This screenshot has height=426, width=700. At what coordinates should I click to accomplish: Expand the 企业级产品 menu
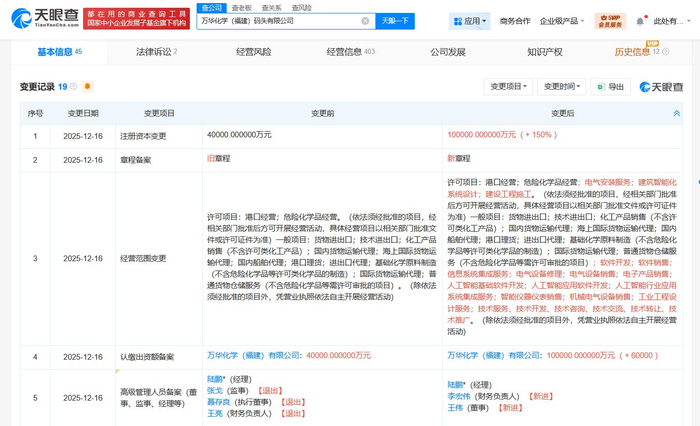[x=562, y=20]
